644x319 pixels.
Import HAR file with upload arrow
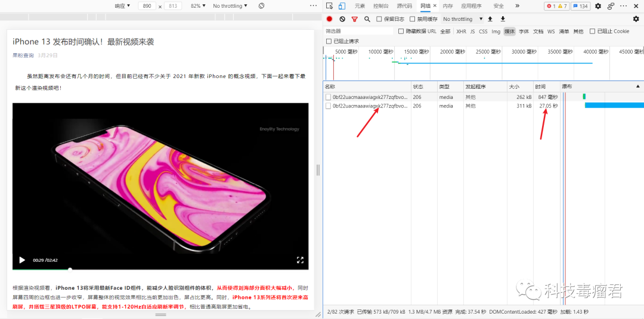(x=490, y=19)
